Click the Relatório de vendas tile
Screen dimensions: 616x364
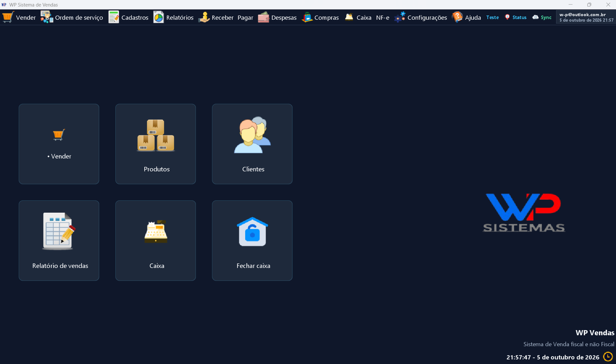[x=59, y=240]
